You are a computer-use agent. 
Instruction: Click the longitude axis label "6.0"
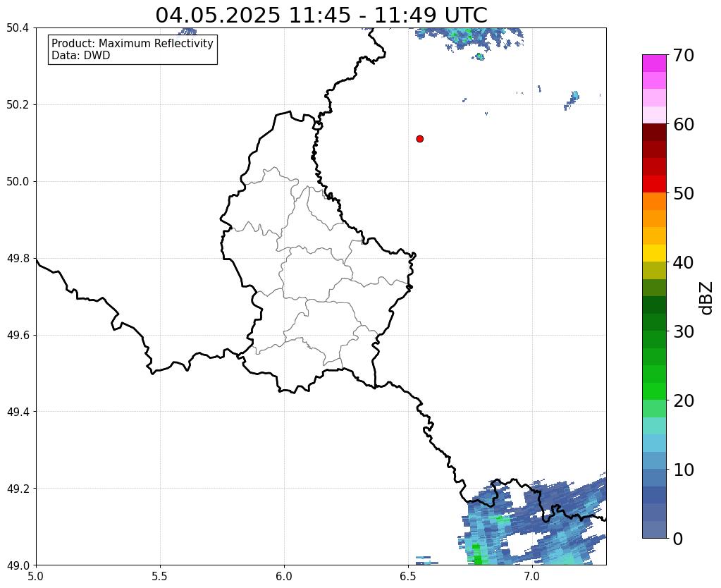[284, 576]
